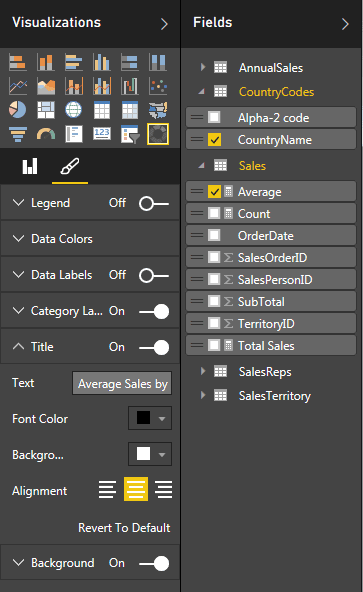Expand the SalesTerritory table
The height and width of the screenshot is (592, 363).
click(x=203, y=395)
